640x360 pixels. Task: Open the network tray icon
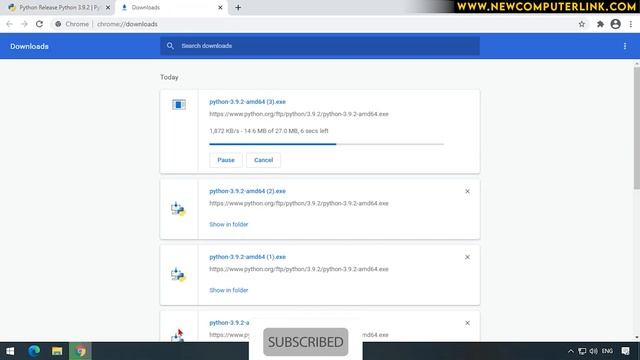(582, 351)
